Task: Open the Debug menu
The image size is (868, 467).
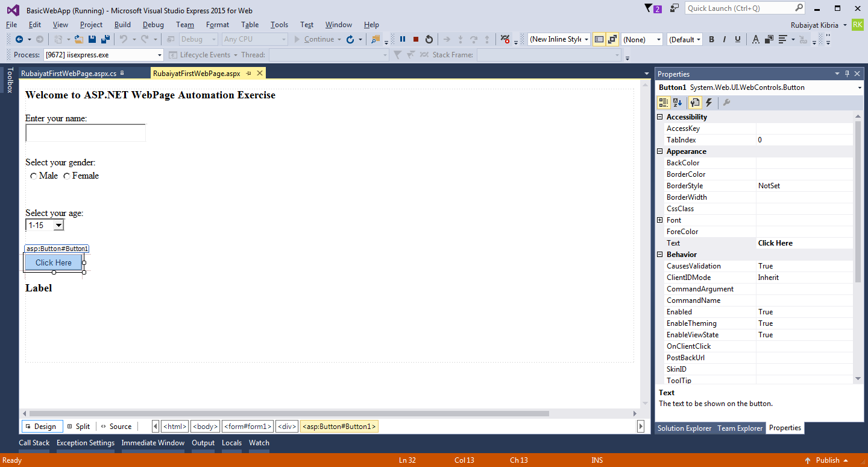Action: [153, 25]
